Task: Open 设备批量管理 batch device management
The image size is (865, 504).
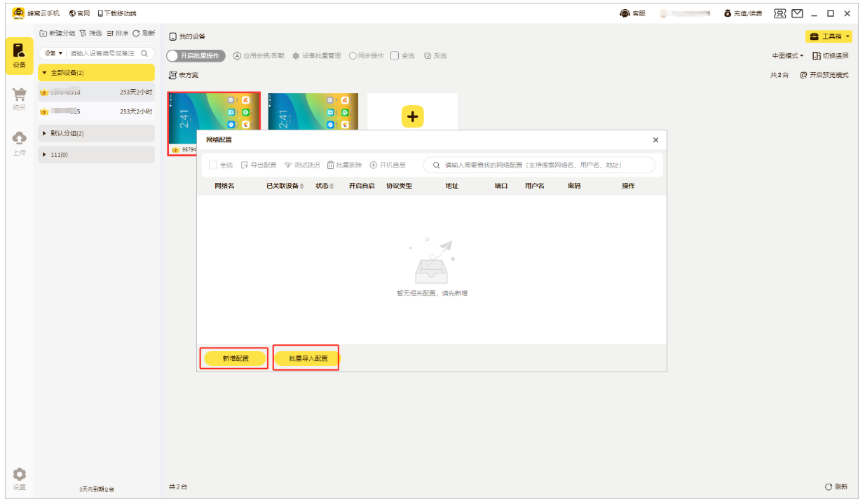Action: point(318,55)
